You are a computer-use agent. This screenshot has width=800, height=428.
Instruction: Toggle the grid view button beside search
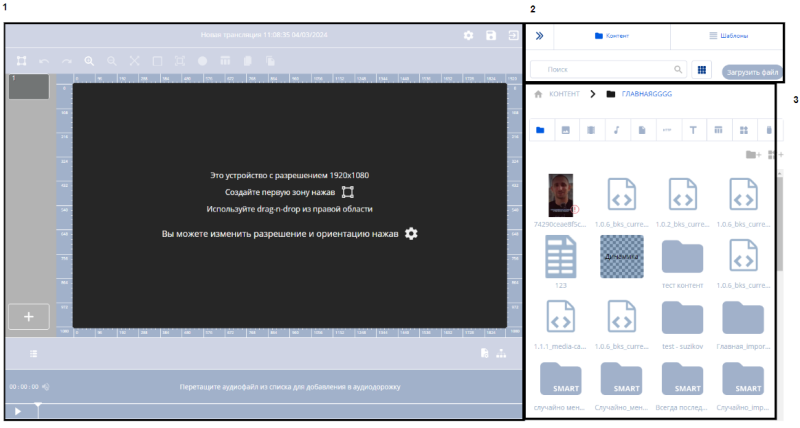[x=701, y=70]
